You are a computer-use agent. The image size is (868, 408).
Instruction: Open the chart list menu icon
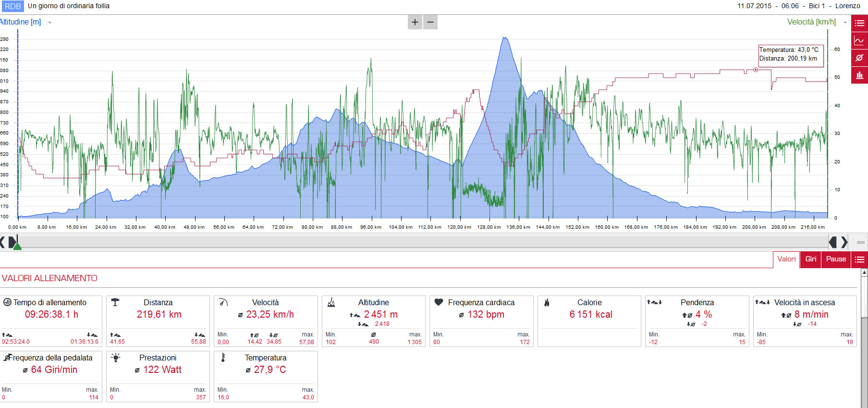click(x=859, y=23)
